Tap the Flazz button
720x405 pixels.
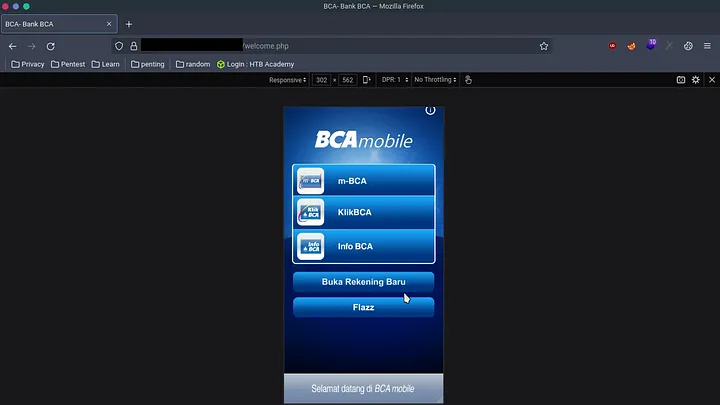click(x=364, y=307)
